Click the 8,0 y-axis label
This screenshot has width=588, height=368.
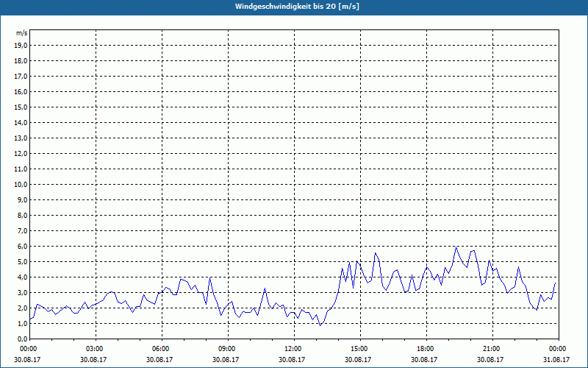point(23,215)
